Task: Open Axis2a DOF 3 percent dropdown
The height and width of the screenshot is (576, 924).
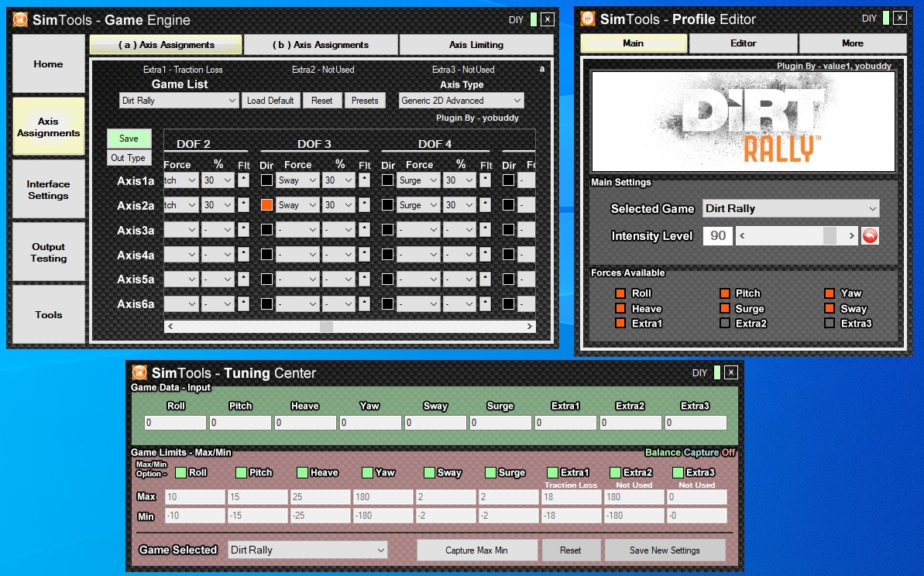Action: point(338,205)
